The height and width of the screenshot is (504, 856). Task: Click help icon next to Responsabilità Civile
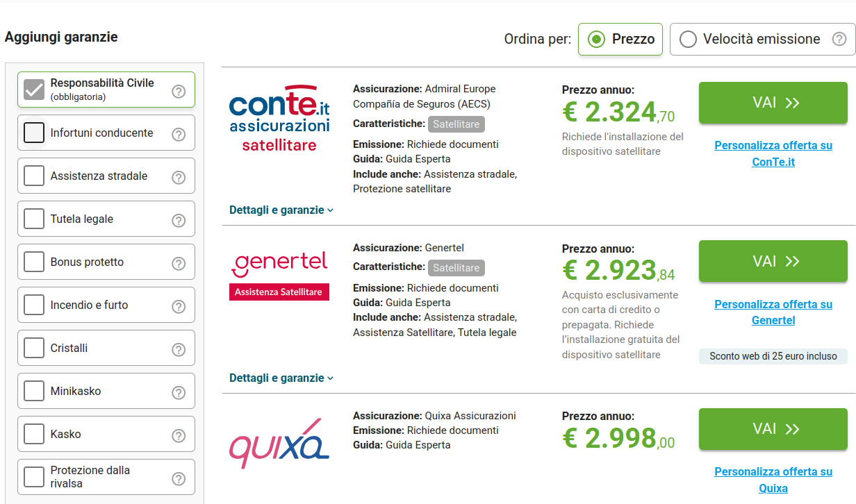[179, 91]
